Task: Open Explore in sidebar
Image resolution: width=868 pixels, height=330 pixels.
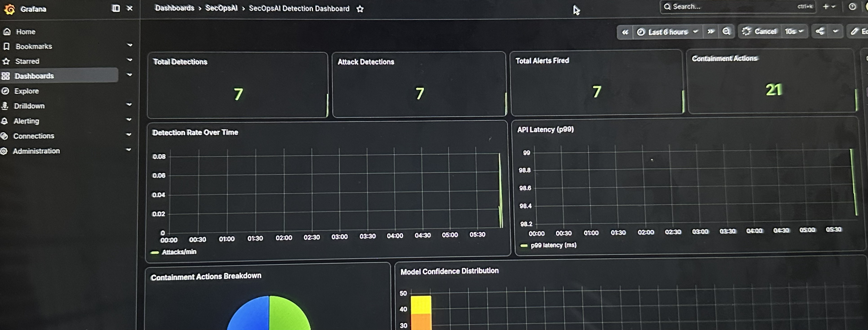Action: [26, 91]
